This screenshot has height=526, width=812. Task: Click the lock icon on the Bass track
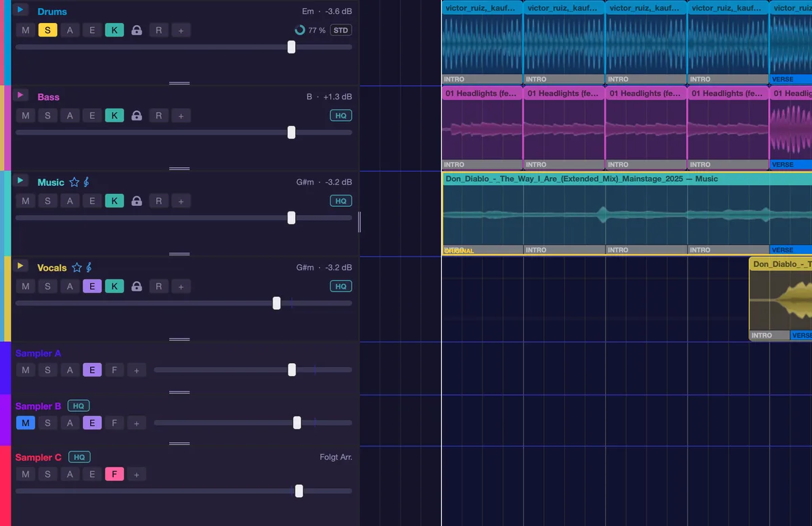click(137, 116)
